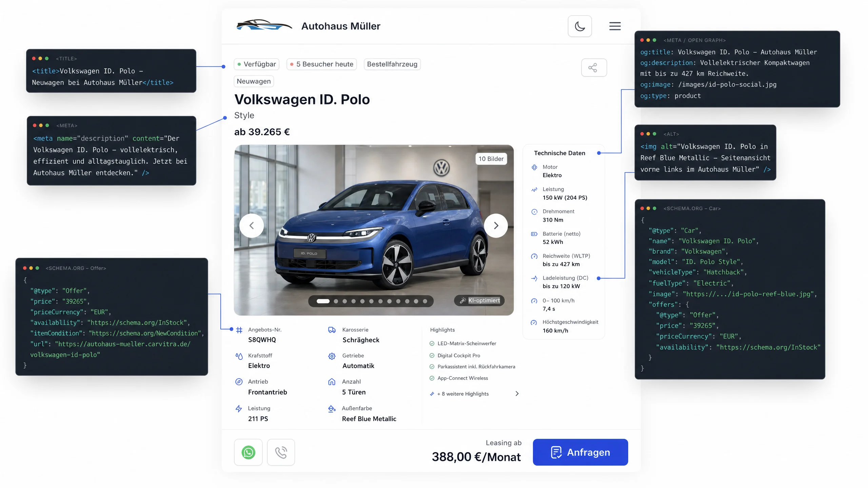Click the Drehmoment icon
This screenshot has height=488, width=868.
534,212
